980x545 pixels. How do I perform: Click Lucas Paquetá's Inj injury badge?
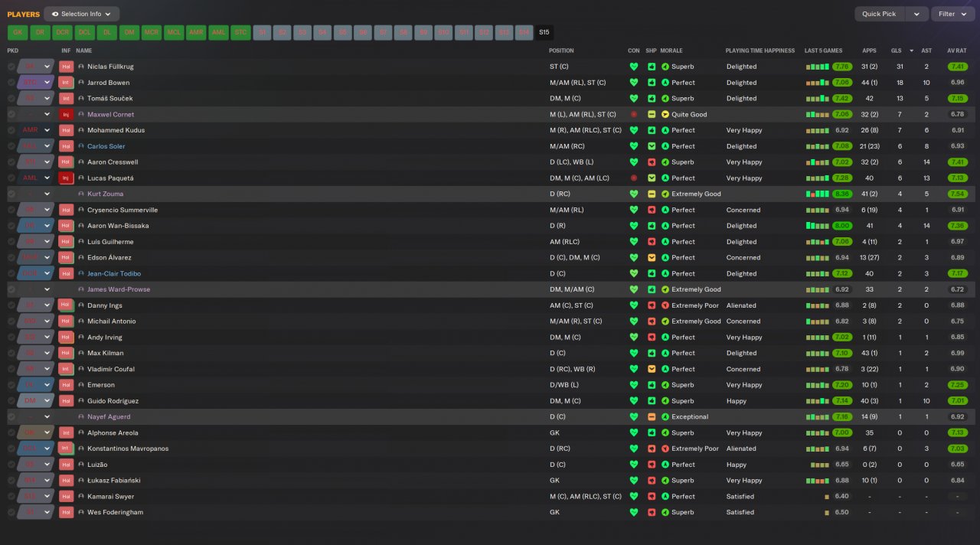66,178
